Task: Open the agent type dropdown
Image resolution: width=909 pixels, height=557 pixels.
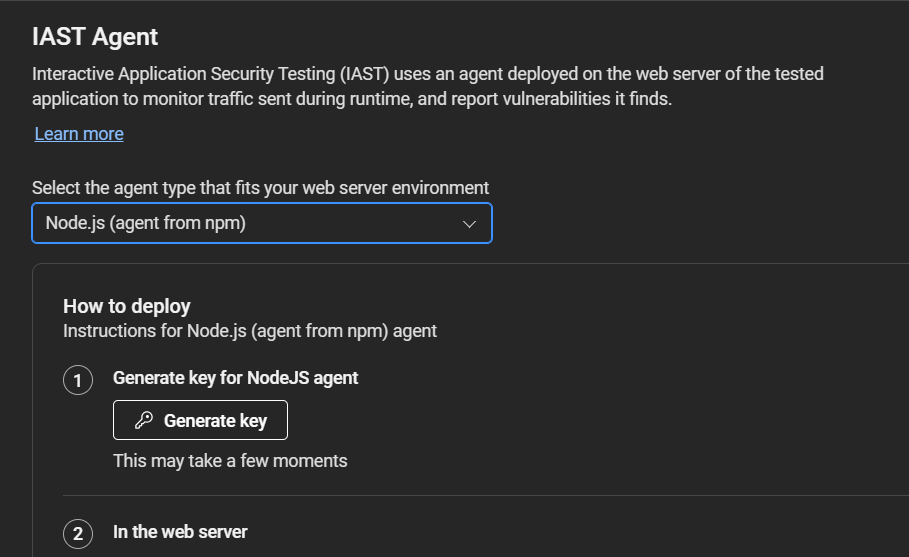Action: [x=261, y=223]
